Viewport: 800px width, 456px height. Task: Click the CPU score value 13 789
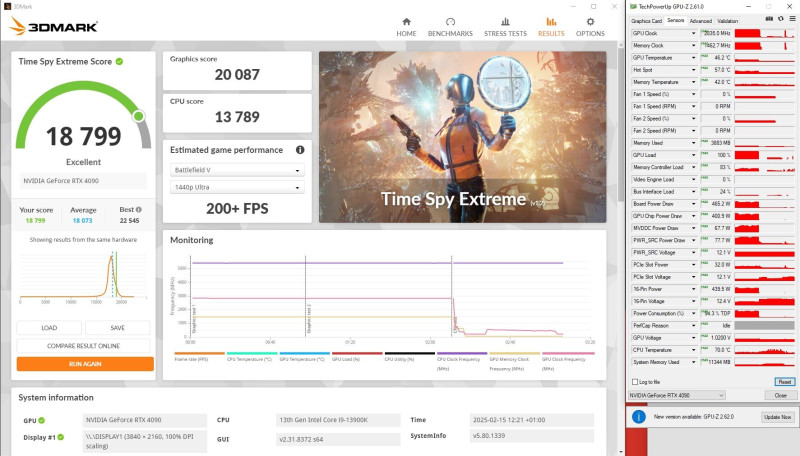(x=237, y=117)
